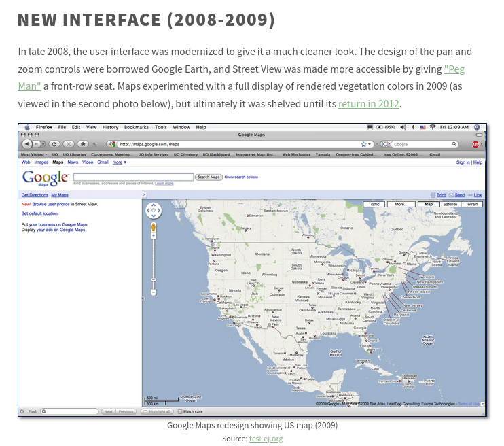Open the "return in 2012" link
504x446 pixels.
(x=369, y=104)
